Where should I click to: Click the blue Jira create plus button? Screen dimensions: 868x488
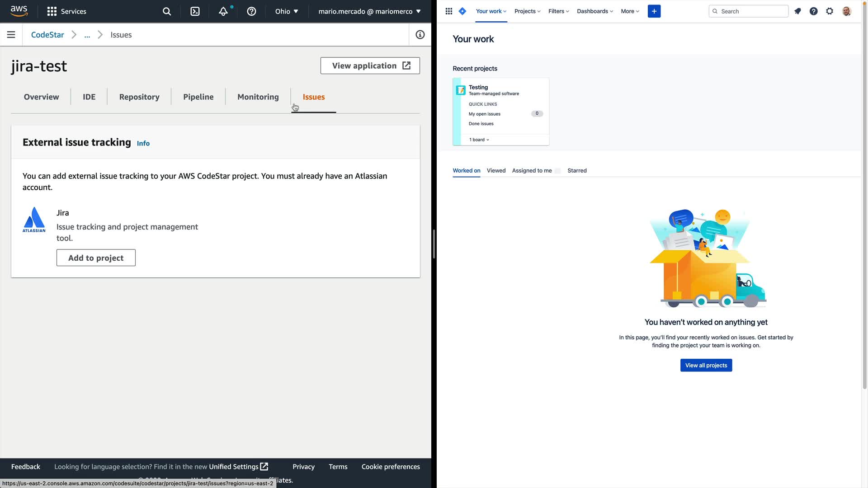(x=654, y=11)
